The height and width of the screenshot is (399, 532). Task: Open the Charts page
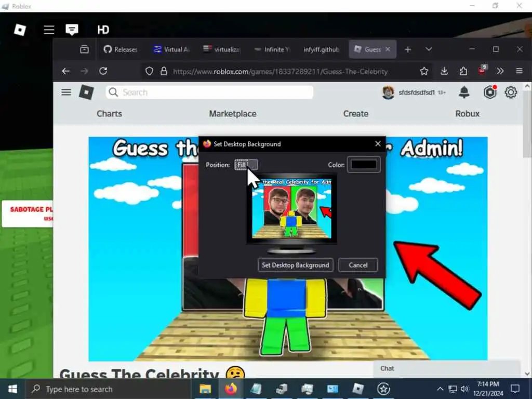click(109, 114)
